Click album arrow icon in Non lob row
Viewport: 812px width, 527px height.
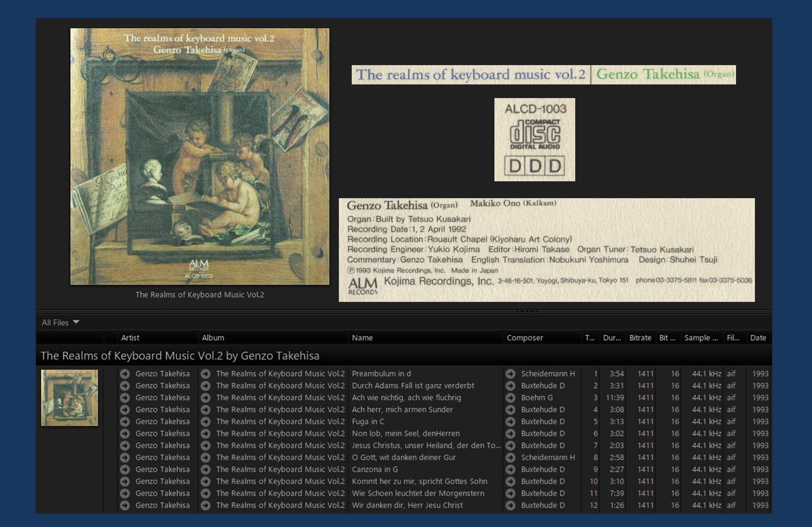point(205,433)
